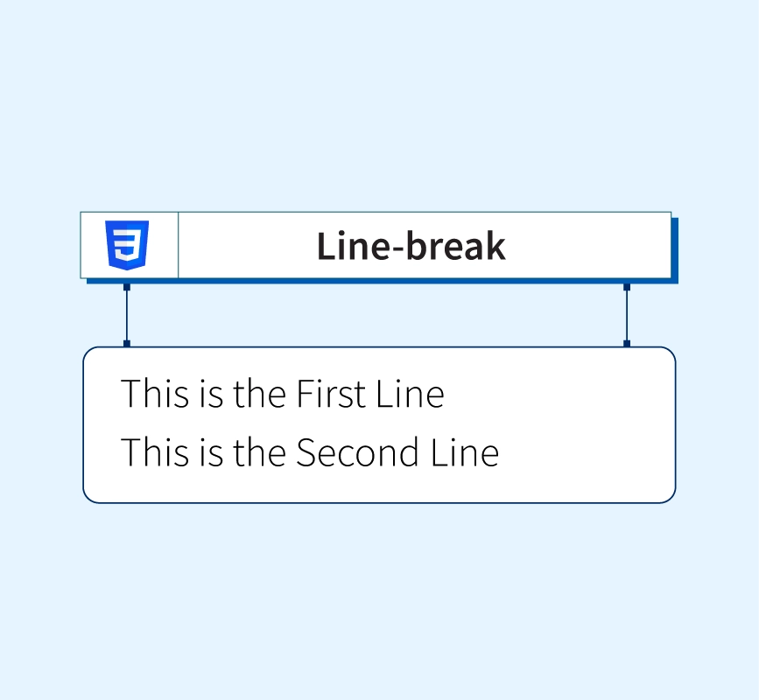759x700 pixels.
Task: Click the left connector's top square node
Action: pyautogui.click(x=127, y=287)
